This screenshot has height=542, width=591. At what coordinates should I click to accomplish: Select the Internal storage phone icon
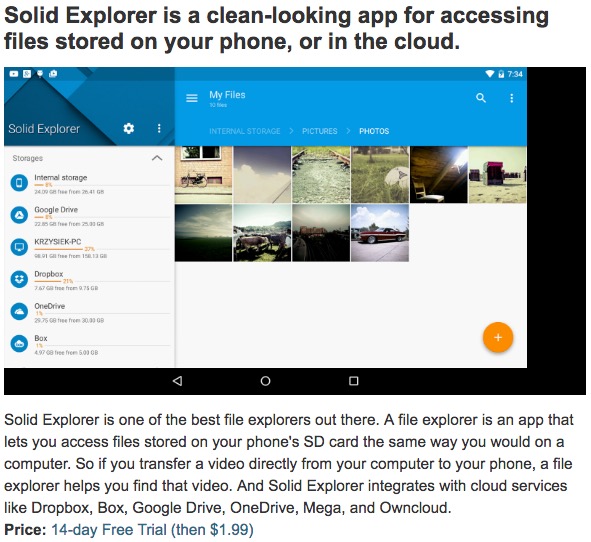pyautogui.click(x=19, y=183)
